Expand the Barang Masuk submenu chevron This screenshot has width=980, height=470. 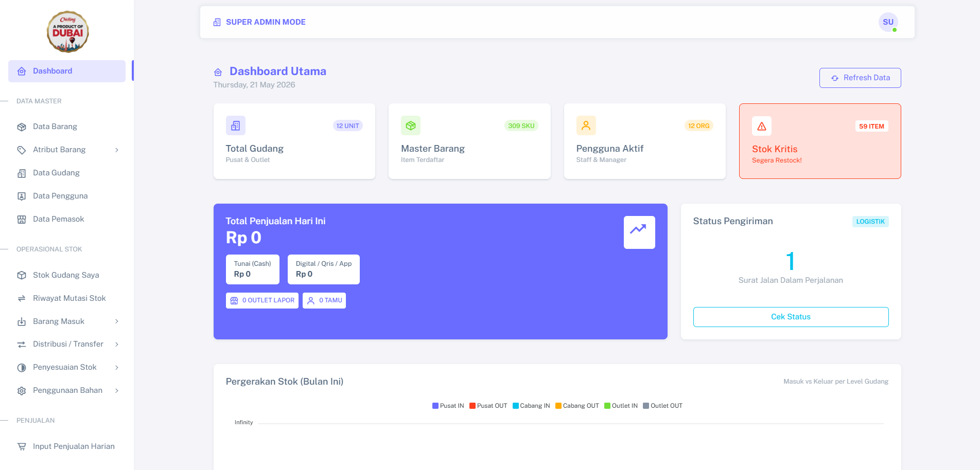pos(117,321)
